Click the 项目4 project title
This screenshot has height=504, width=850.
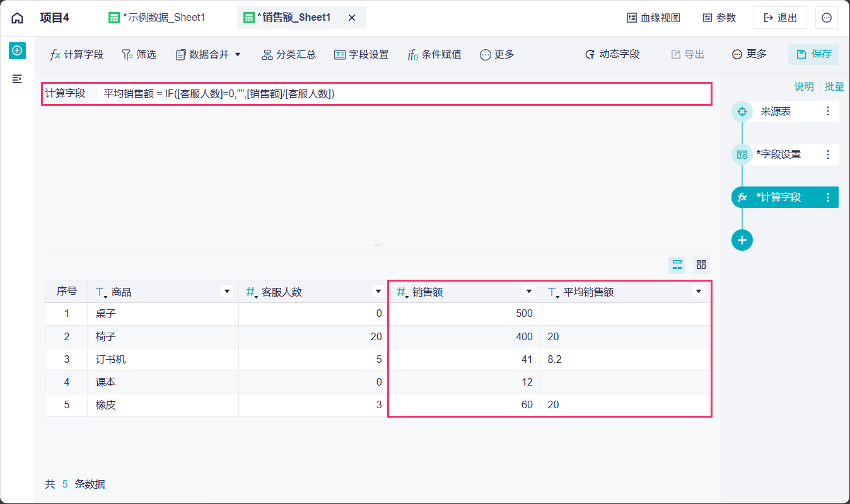pyautogui.click(x=55, y=18)
